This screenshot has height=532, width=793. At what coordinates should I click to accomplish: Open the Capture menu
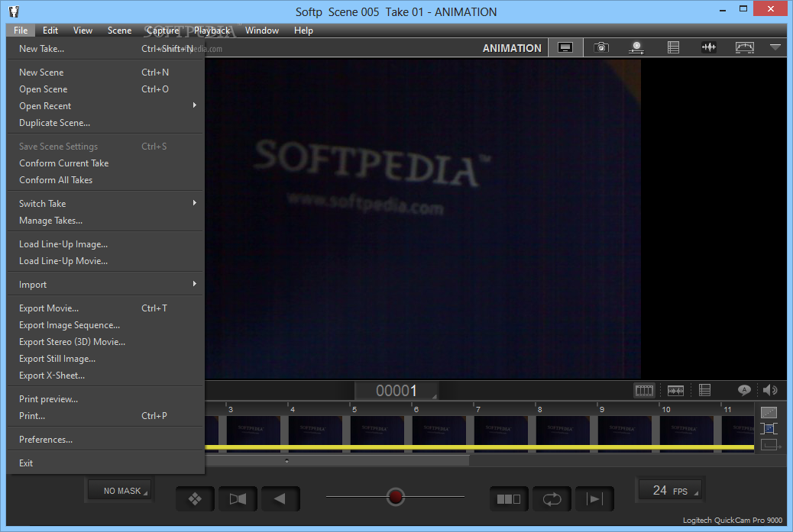tap(163, 31)
